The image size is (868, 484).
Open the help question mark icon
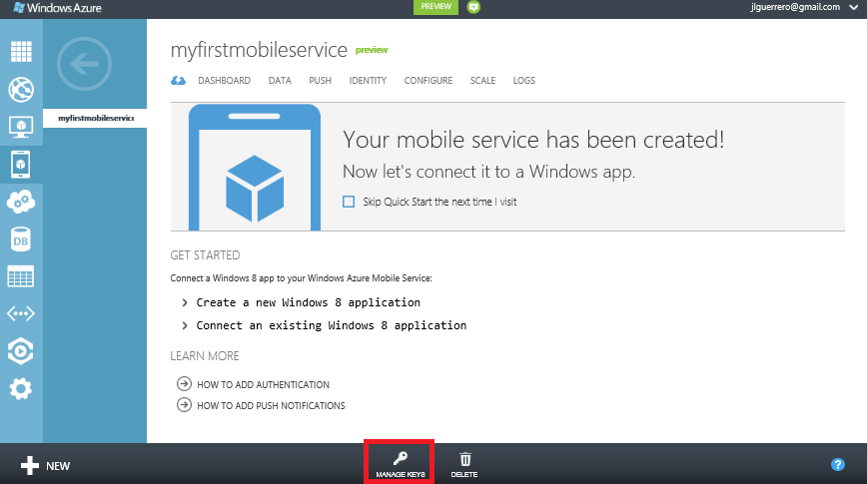pos(838,465)
